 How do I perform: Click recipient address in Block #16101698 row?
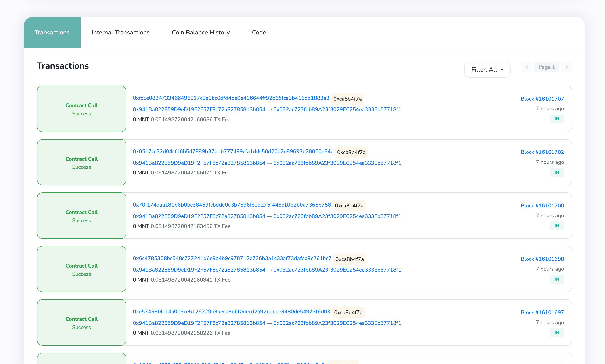(x=337, y=270)
